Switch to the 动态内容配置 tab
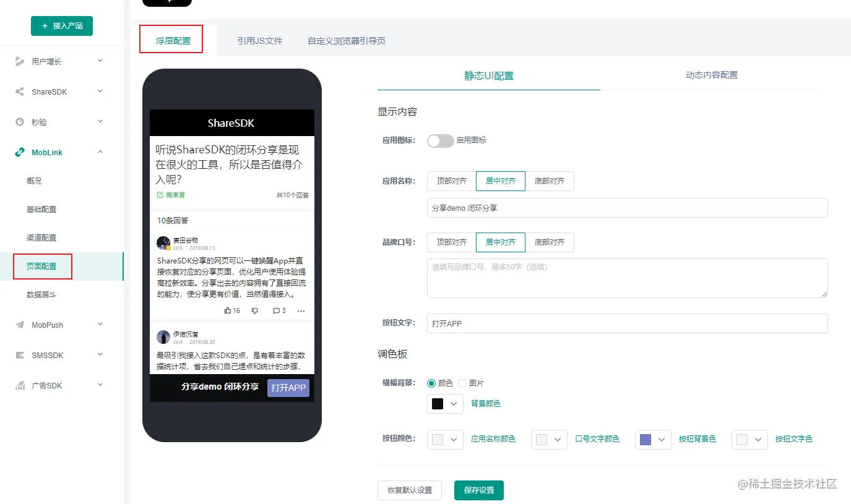Image resolution: width=851 pixels, height=504 pixels. (711, 74)
